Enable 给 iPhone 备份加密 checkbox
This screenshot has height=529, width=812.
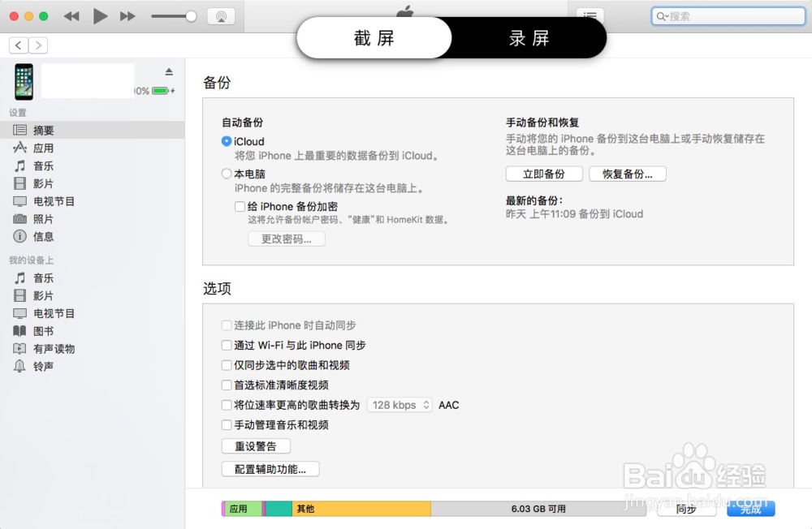pos(240,207)
